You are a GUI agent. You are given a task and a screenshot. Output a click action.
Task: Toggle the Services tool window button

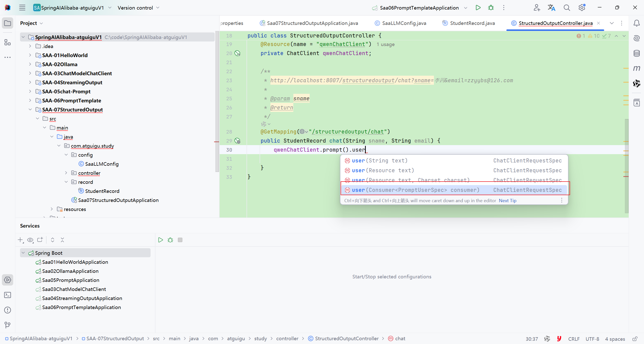pos(8,280)
